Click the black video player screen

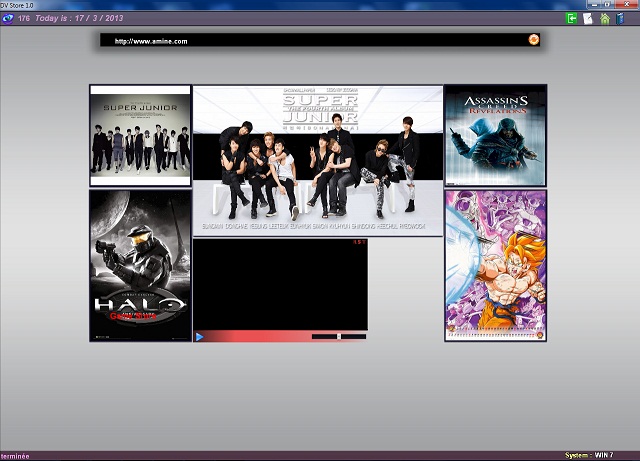pos(280,285)
